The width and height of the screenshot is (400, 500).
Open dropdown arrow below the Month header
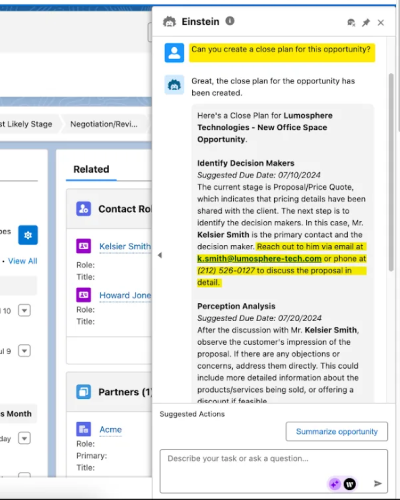pos(24,438)
